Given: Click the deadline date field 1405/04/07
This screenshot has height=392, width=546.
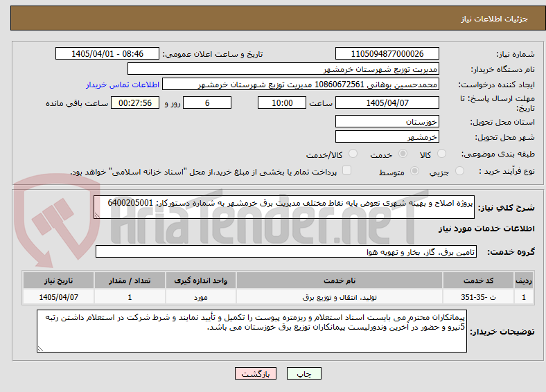Looking at the screenshot, I should pos(387,103).
